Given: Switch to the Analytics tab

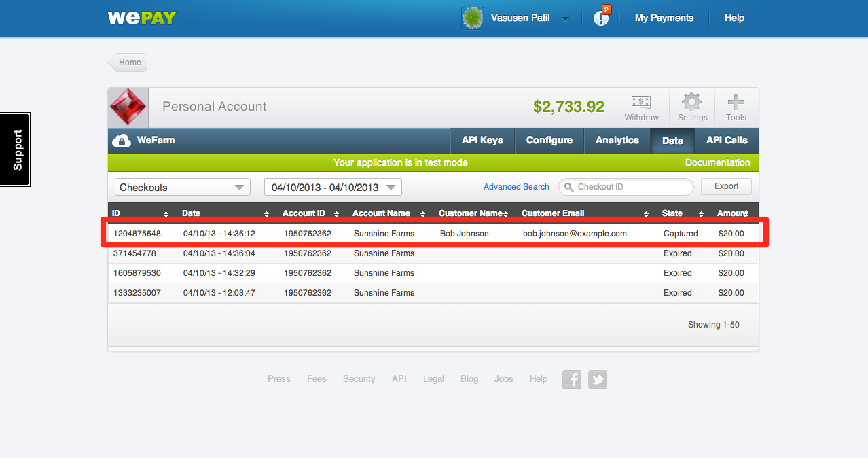Looking at the screenshot, I should coord(617,141).
